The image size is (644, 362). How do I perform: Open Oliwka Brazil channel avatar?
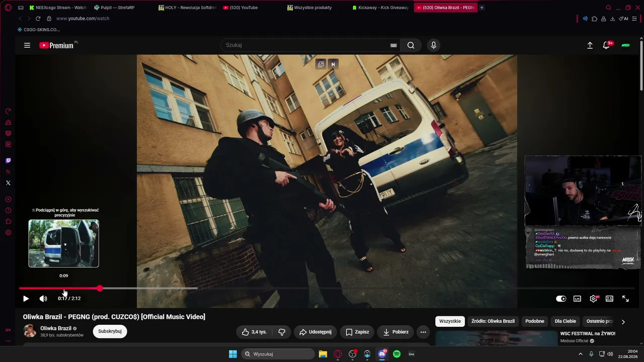(30, 331)
